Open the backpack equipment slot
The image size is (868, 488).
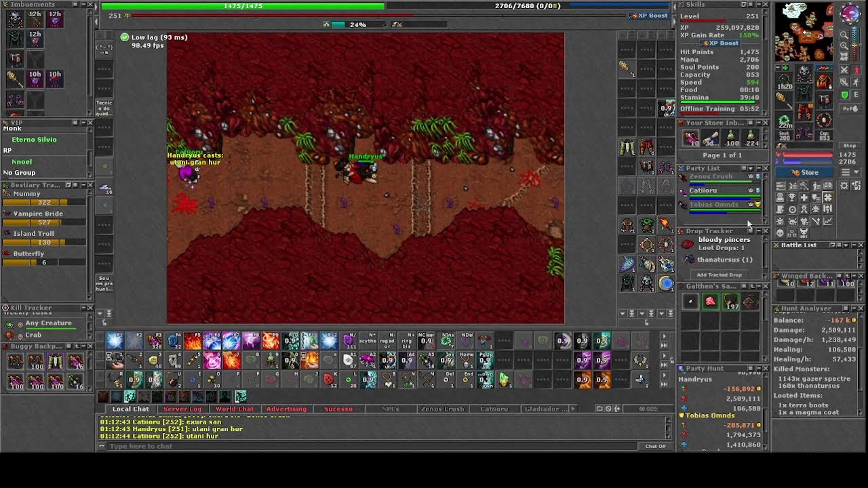point(824,81)
